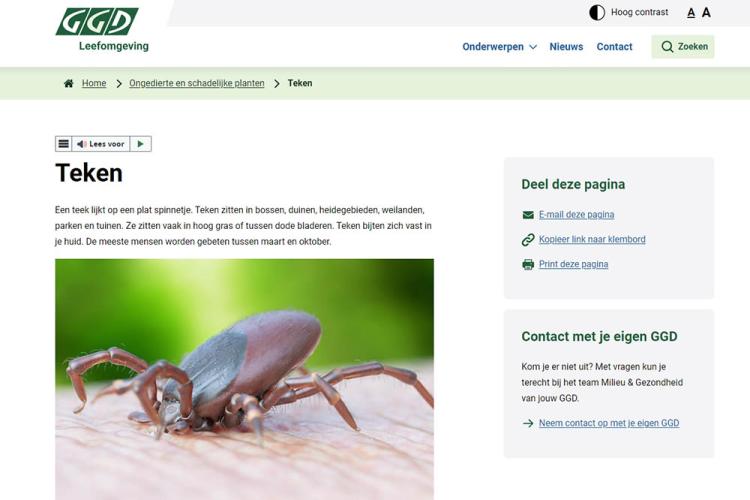Open Ongedierte en schadelijke planten breadcrumb
750x500 pixels.
pyautogui.click(x=197, y=83)
